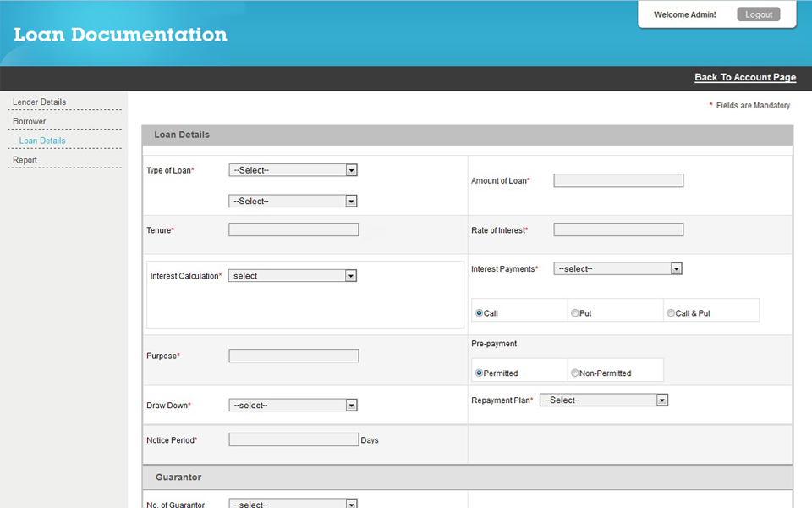Expand the Interest Calculation dropdown
Image resolution: width=812 pixels, height=508 pixels.
click(293, 276)
